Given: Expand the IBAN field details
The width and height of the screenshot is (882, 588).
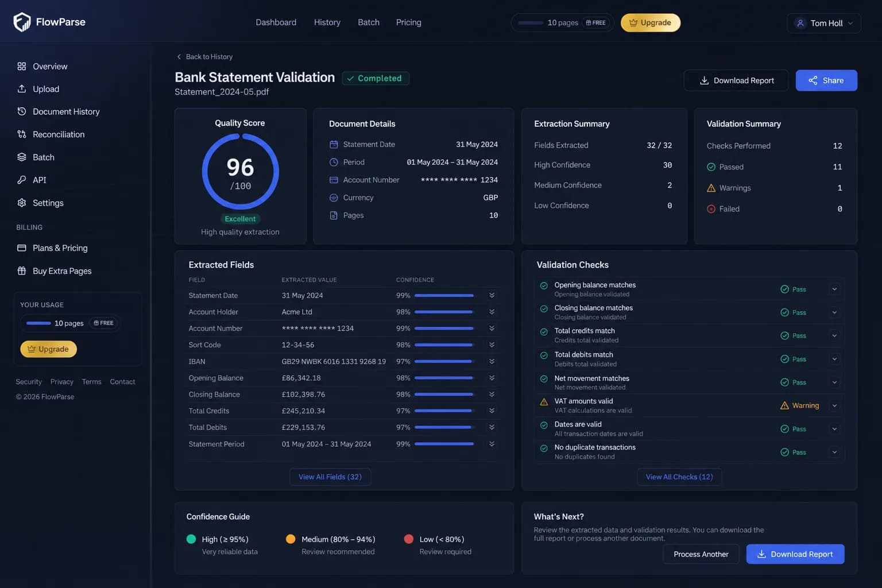Looking at the screenshot, I should click(x=492, y=361).
